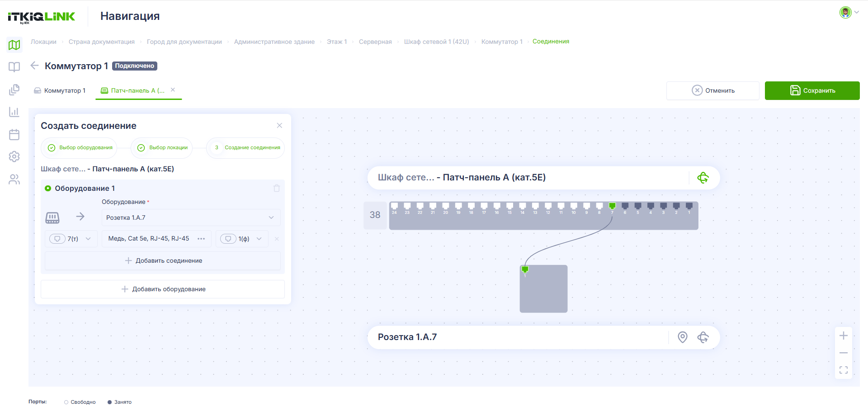Image resolution: width=868 pixels, height=416 pixels.
Task: Select the Оборудование 1 radio indicator
Action: tap(48, 188)
